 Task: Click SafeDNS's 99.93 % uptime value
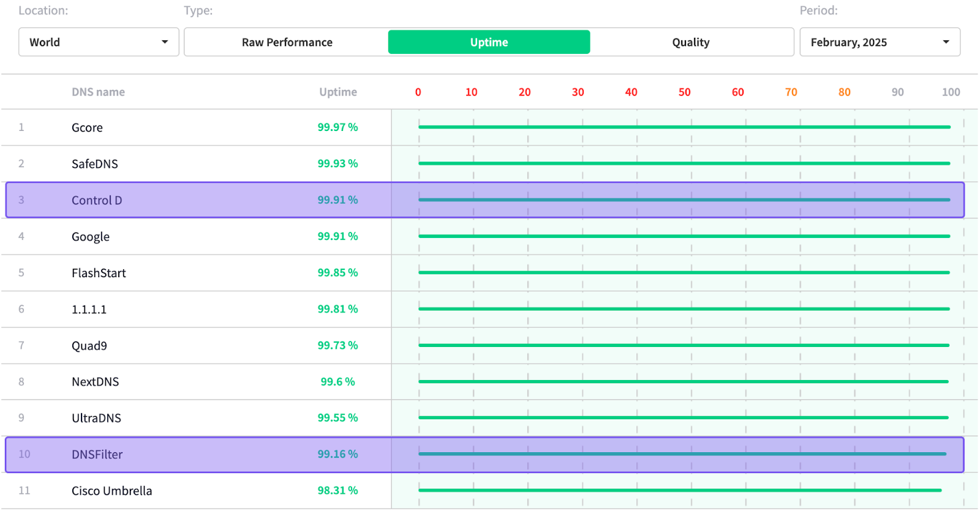[x=337, y=163]
